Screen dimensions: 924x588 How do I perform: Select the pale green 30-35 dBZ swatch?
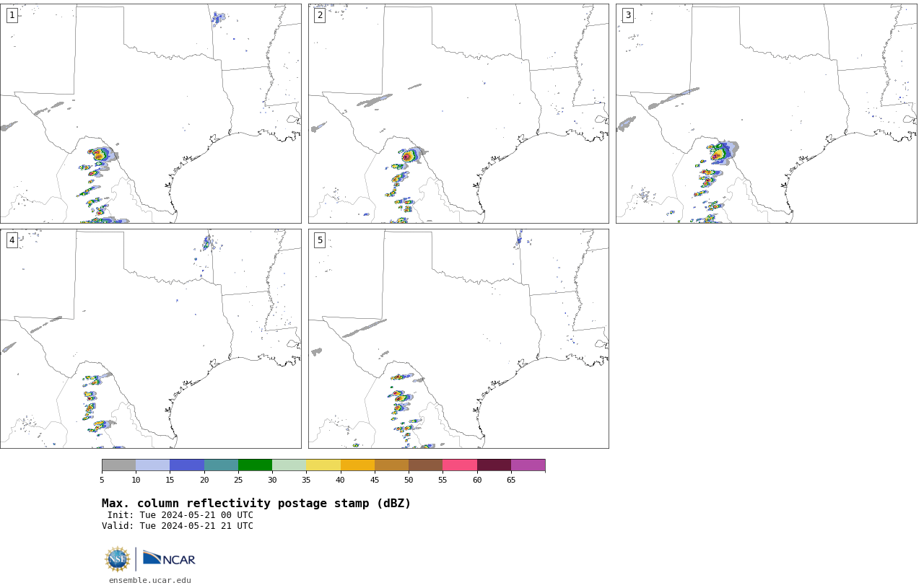[289, 465]
